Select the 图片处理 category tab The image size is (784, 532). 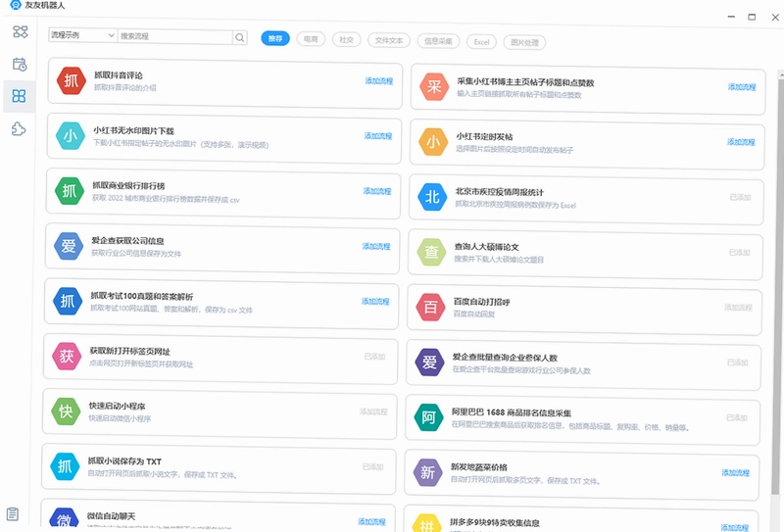point(524,42)
